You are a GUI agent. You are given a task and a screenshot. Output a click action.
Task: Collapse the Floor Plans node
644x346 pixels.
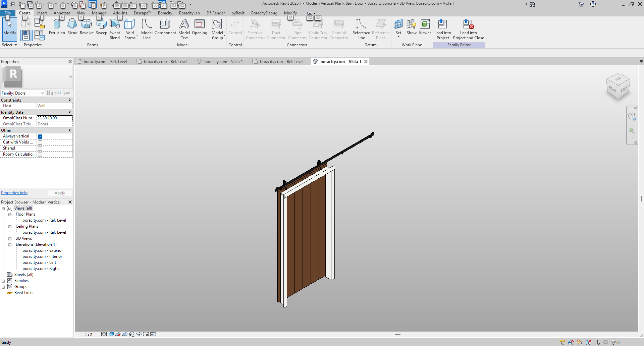point(10,215)
